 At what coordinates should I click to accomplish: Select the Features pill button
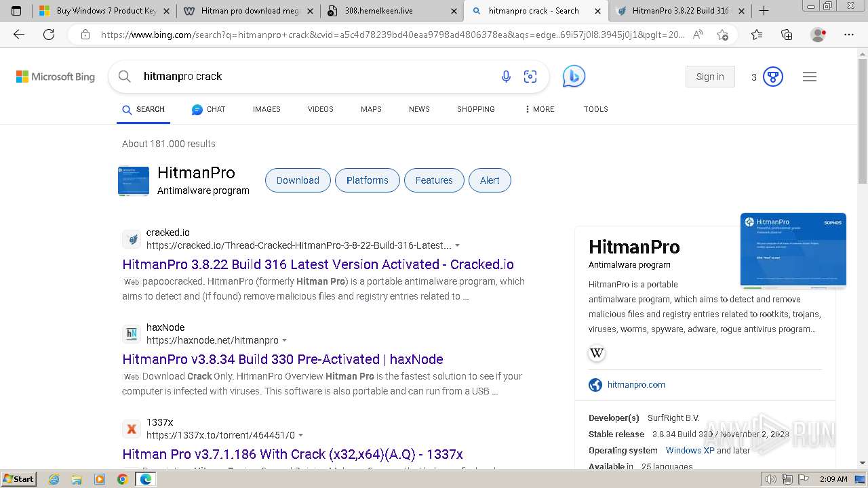[x=434, y=180]
